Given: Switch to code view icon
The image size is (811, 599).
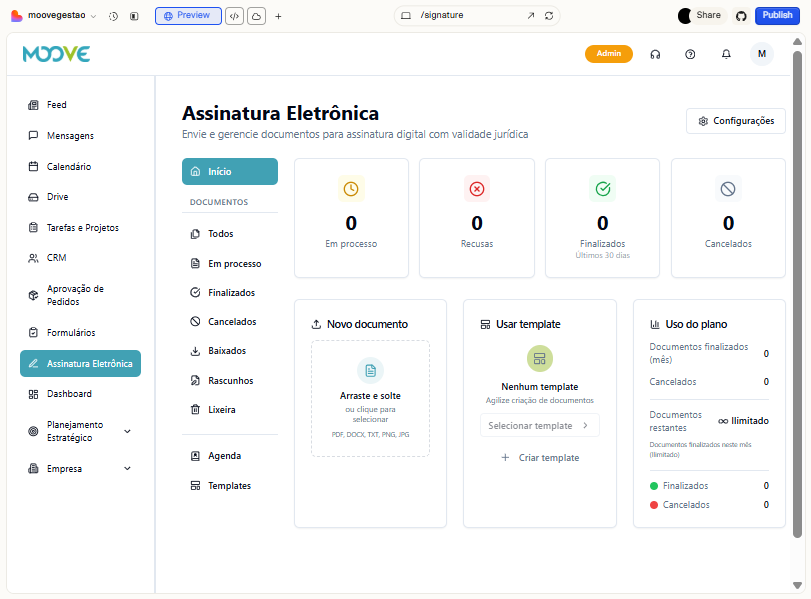Looking at the screenshot, I should pos(234,16).
